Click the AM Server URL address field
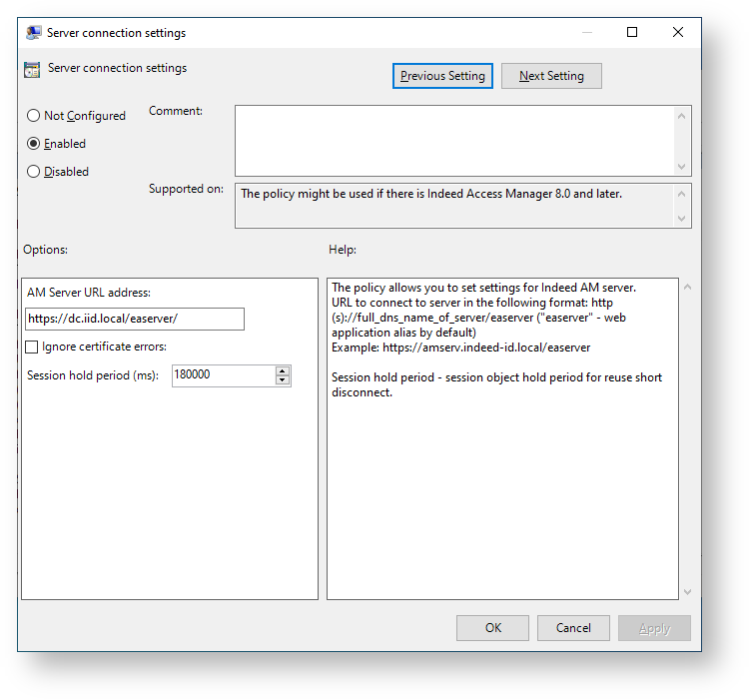 click(135, 319)
